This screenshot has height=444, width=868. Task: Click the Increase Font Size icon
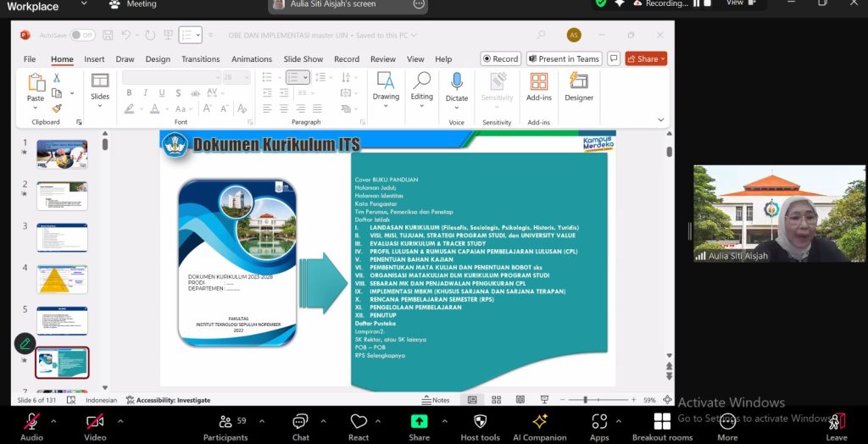pyautogui.click(x=208, y=108)
